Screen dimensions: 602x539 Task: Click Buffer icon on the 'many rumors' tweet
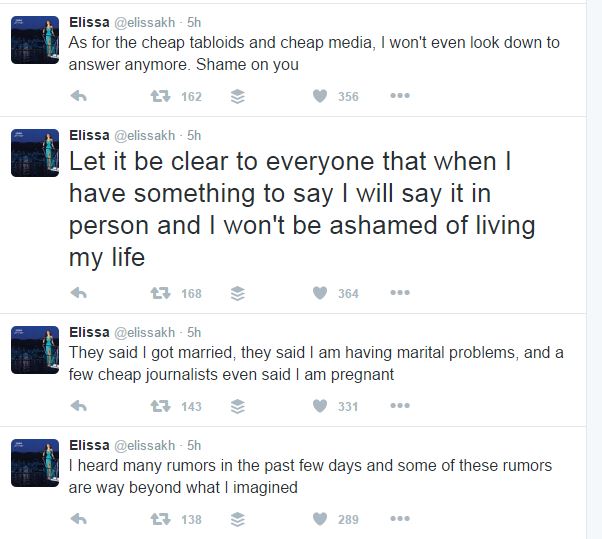click(x=238, y=519)
